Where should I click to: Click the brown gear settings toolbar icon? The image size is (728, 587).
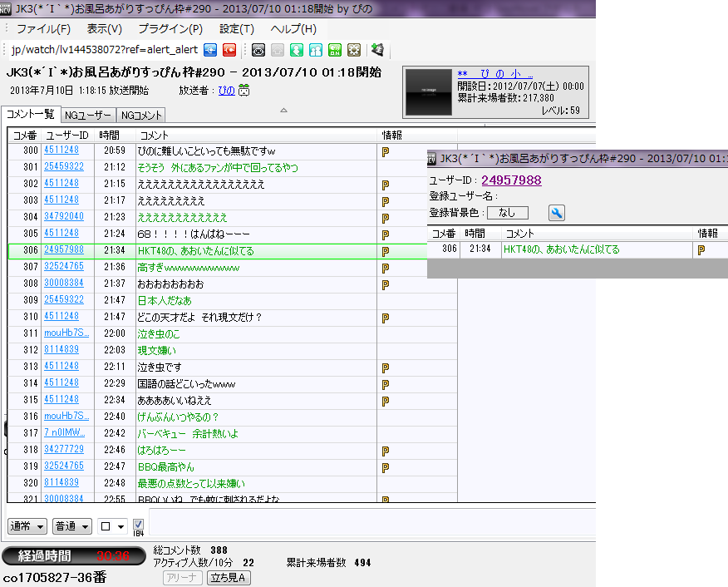[x=354, y=50]
